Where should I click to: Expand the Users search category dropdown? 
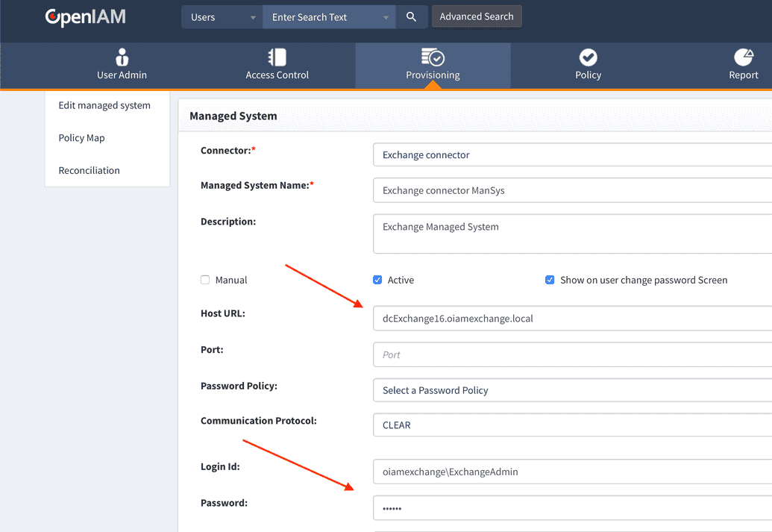click(x=221, y=16)
